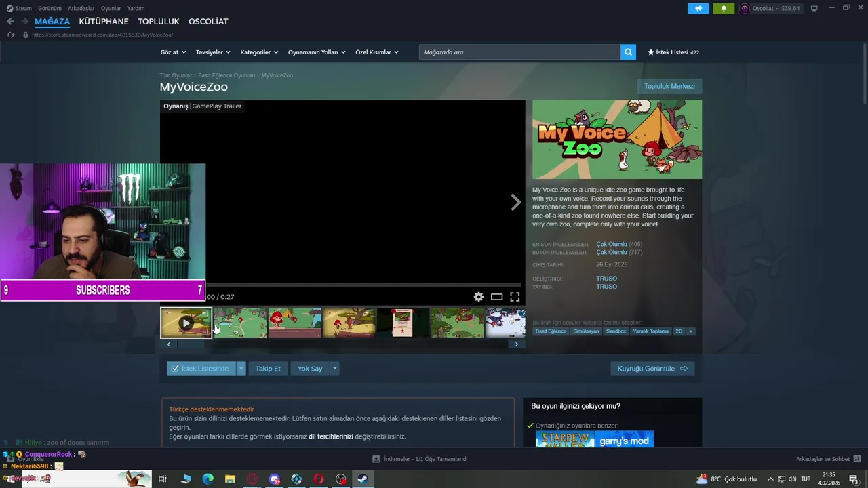
Task: Open video settings gear in trailer player
Action: pyautogui.click(x=479, y=297)
